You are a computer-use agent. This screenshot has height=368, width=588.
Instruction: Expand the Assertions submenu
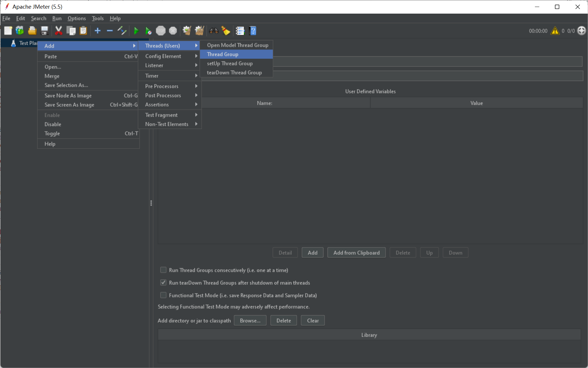point(170,105)
